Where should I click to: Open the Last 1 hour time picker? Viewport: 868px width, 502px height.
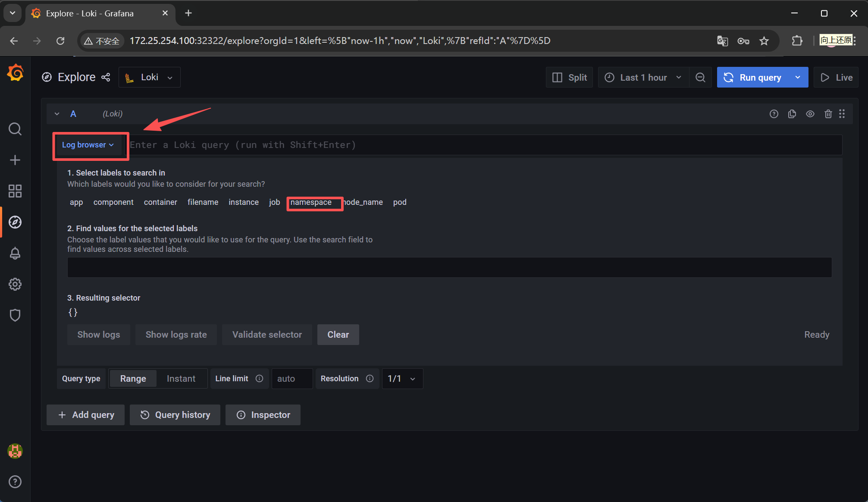[643, 77]
